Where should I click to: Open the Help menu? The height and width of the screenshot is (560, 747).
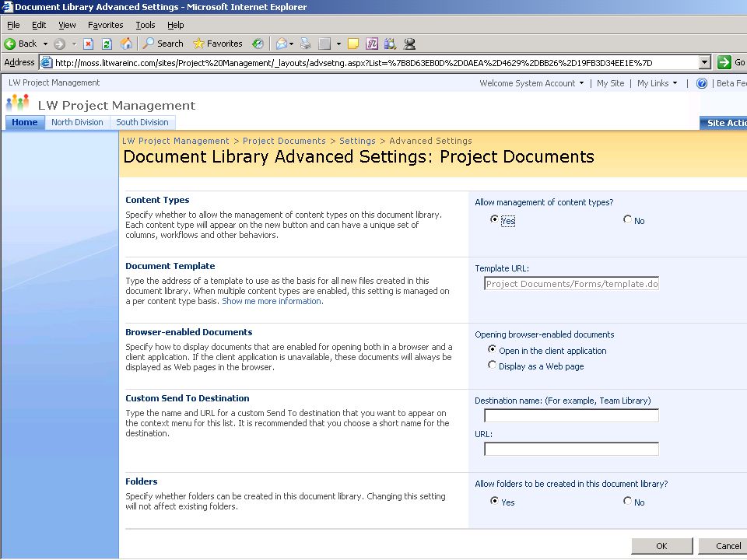pyautogui.click(x=175, y=25)
